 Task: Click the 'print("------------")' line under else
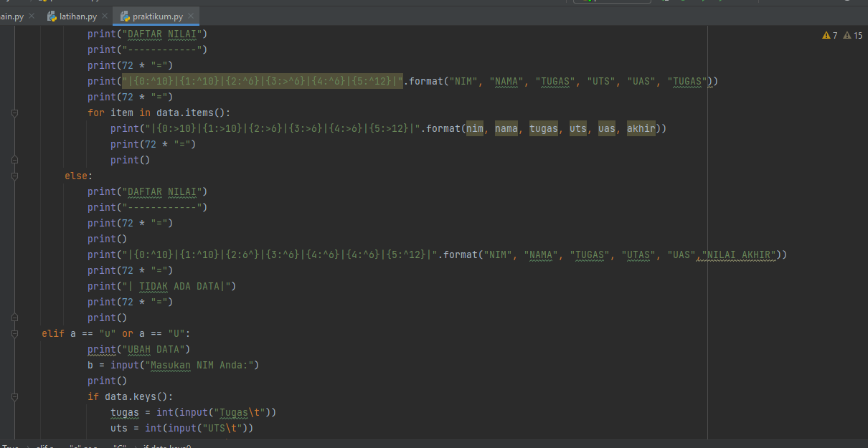pos(147,207)
